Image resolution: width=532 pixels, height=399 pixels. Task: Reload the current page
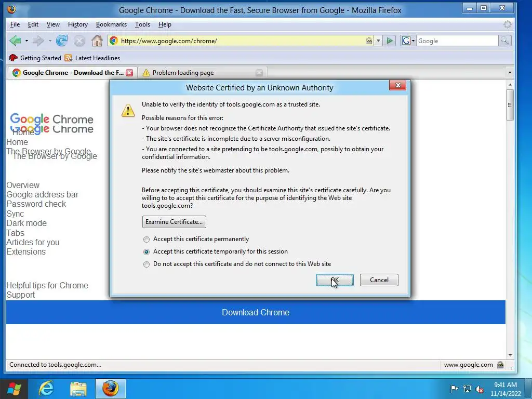click(x=62, y=41)
